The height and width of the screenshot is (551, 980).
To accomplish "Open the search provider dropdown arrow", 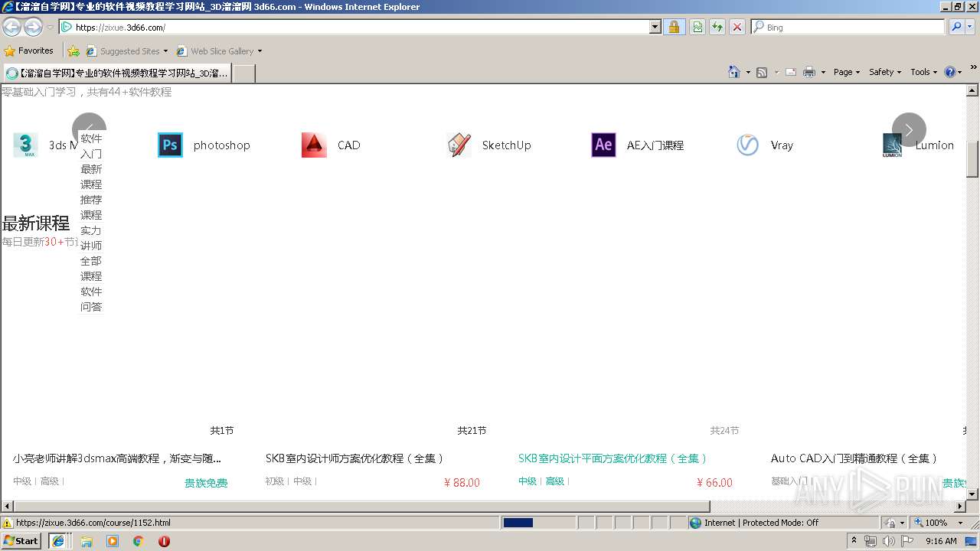I will 970,27.
